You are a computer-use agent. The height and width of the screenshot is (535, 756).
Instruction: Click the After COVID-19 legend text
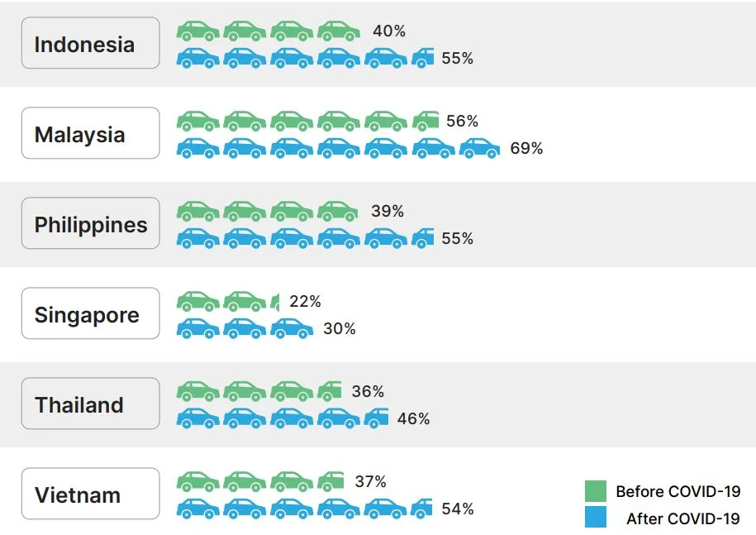pos(682,518)
